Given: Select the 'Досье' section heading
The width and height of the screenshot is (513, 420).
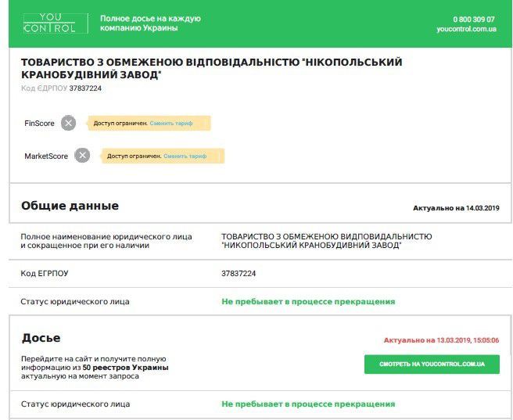Looking at the screenshot, I should 41,338.
